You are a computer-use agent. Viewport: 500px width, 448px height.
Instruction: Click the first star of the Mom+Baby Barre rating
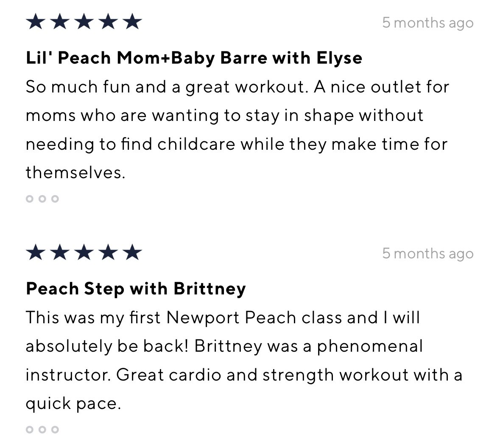[36, 22]
